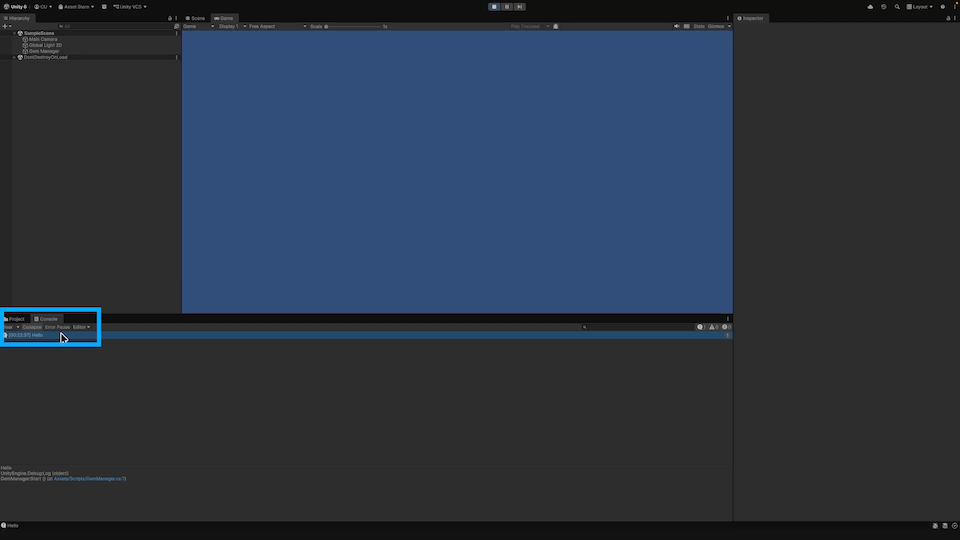Switch to the Project tab
This screenshot has height=540, width=960.
click(x=15, y=319)
